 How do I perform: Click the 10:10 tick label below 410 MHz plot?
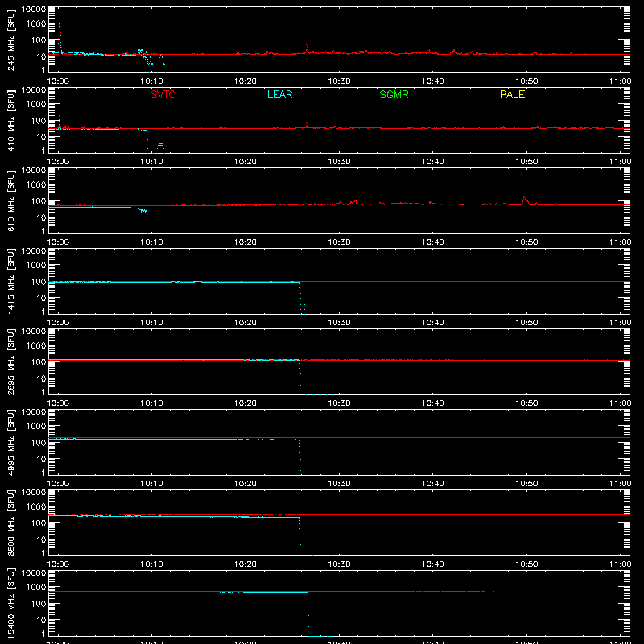point(152,162)
